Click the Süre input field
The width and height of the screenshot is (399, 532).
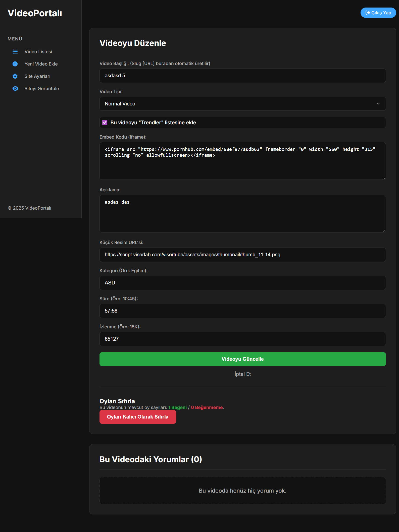[242, 311]
